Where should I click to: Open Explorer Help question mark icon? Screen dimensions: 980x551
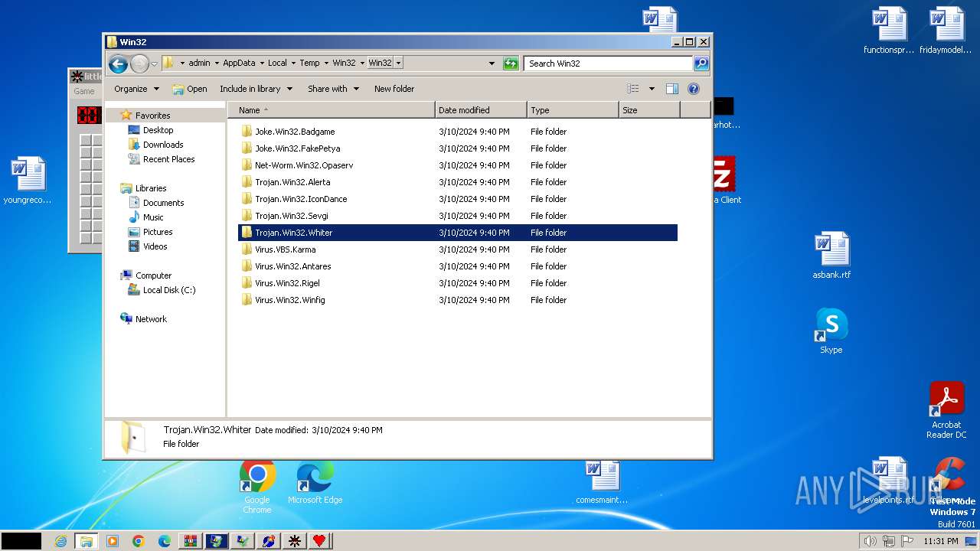point(694,89)
